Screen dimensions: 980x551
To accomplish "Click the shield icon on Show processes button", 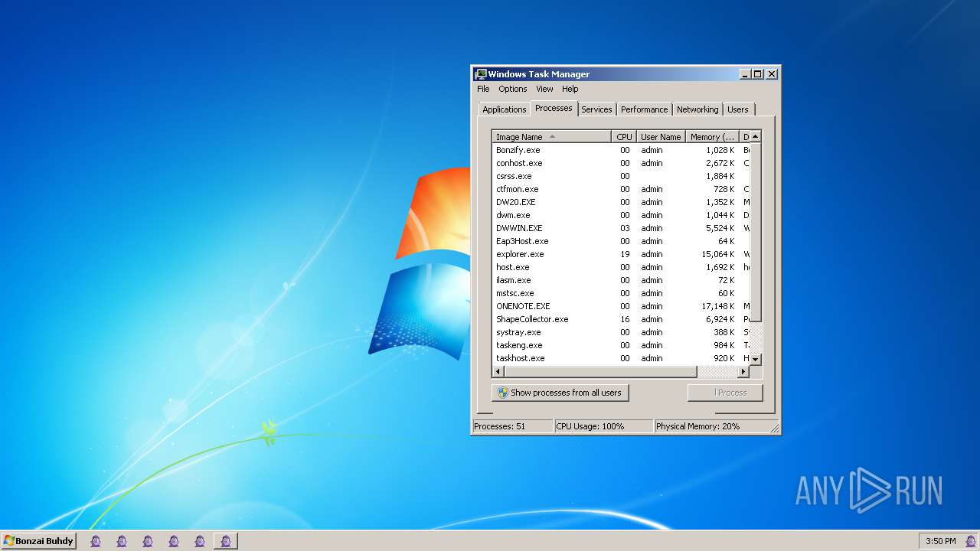I will (x=503, y=393).
